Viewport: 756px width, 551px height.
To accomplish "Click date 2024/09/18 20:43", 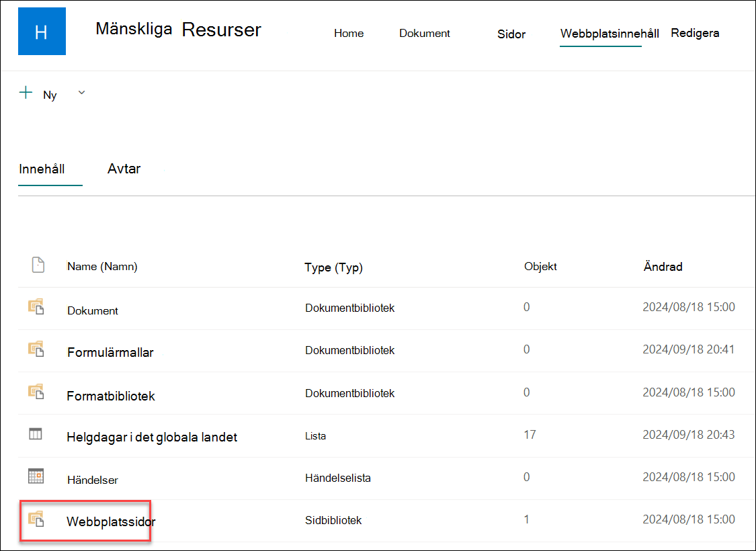I will point(689,435).
